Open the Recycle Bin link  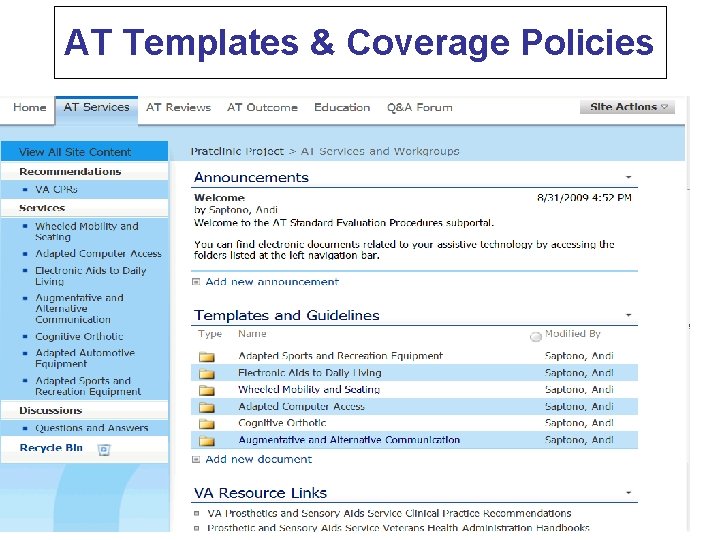51,448
